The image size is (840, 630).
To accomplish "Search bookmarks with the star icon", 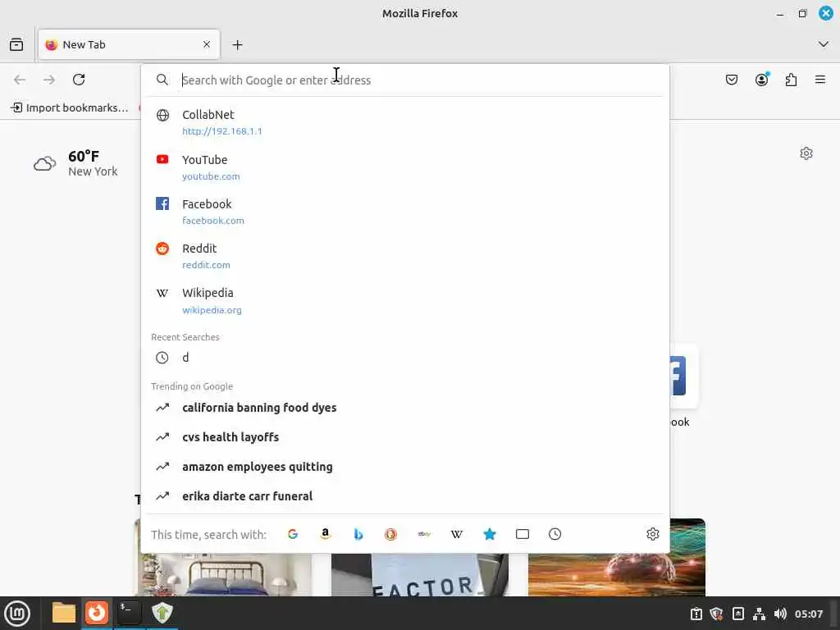I will [x=490, y=534].
